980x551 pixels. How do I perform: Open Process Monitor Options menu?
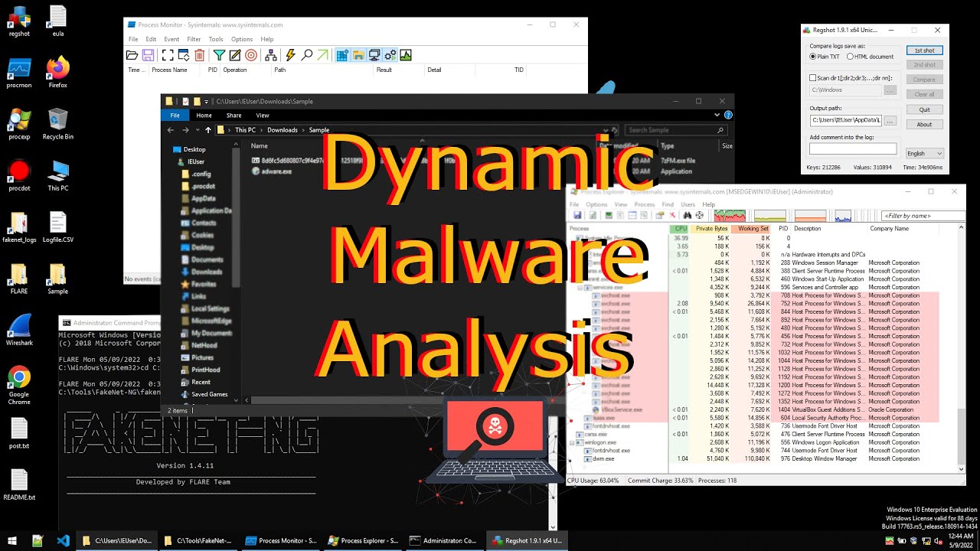[242, 39]
